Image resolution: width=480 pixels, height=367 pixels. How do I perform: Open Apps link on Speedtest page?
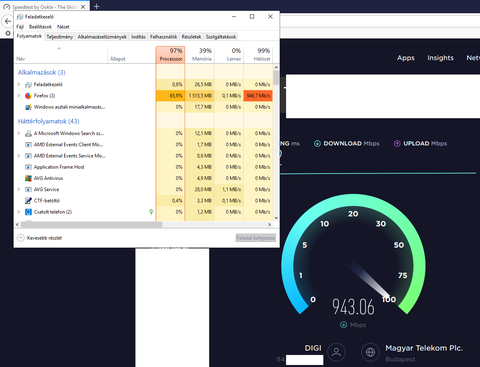[x=406, y=58]
